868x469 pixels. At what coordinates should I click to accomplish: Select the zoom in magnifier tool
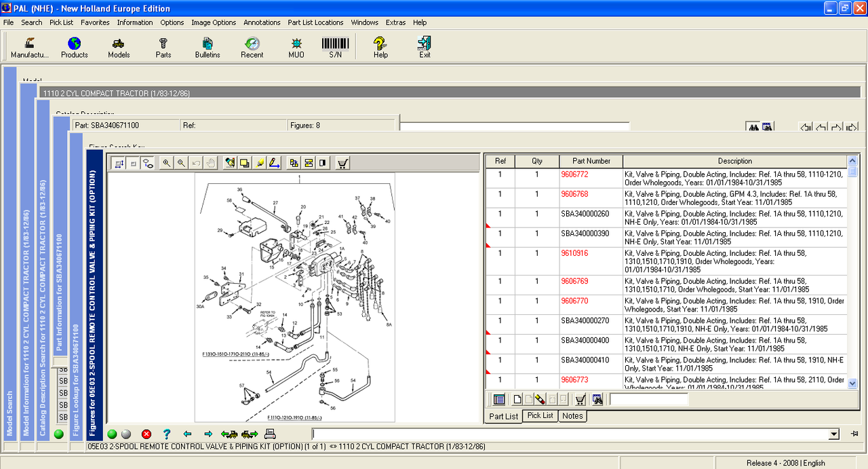point(166,163)
